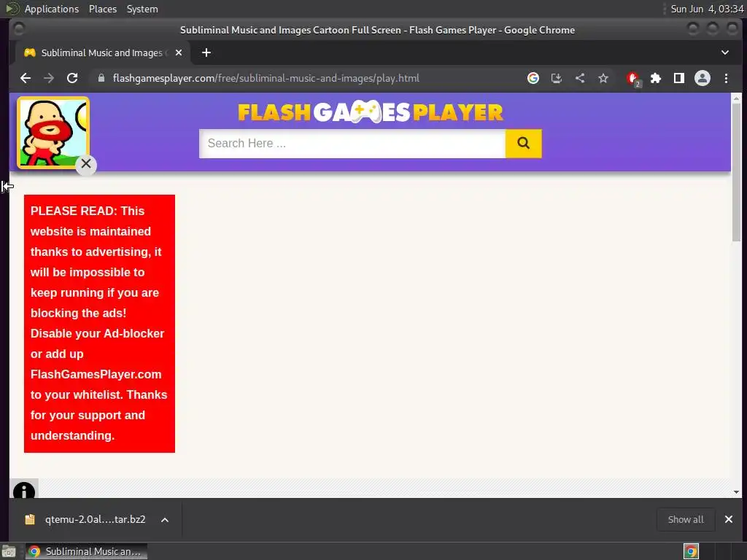Close the floating game thumbnail ad
747x560 pixels.
point(86,164)
